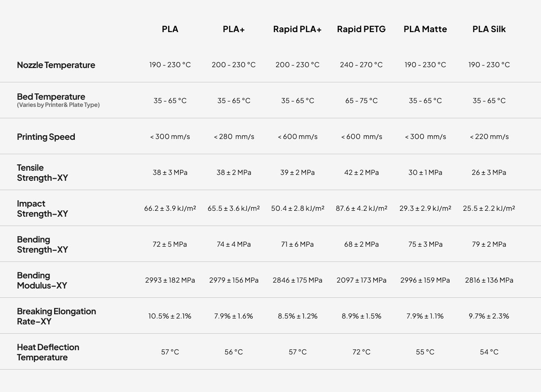Select Breaking Elongation Rate-XY row label
The image size is (541, 392).
coord(56,316)
